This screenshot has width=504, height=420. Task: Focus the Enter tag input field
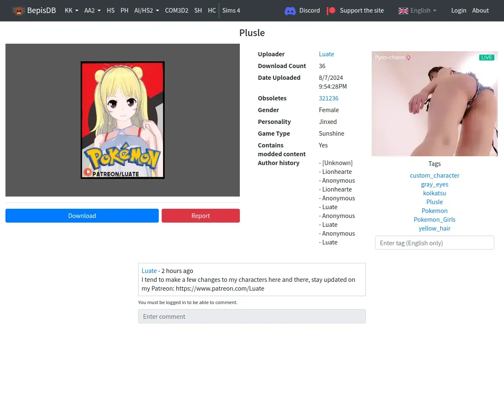(x=435, y=243)
